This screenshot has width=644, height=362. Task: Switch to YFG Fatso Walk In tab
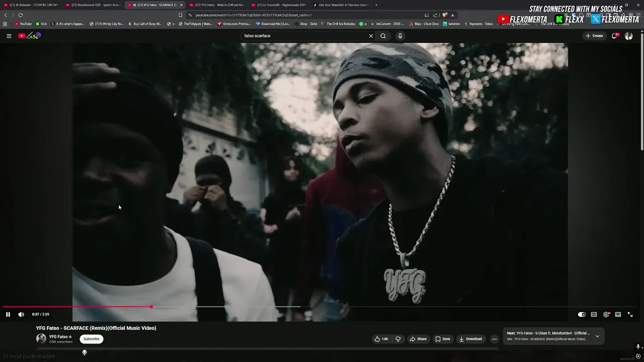216,5
